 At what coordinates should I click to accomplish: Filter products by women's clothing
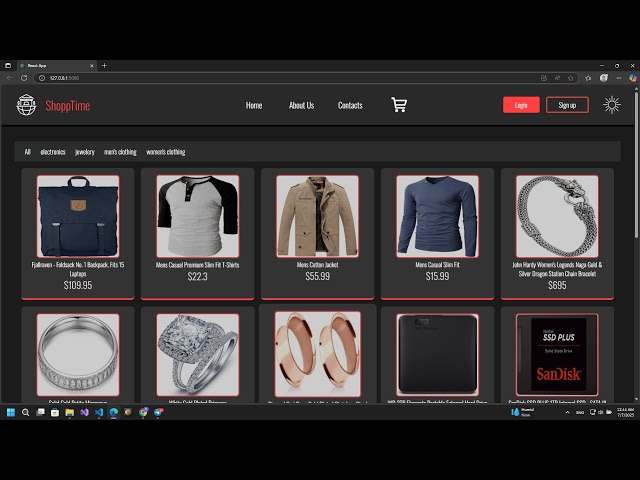166,152
